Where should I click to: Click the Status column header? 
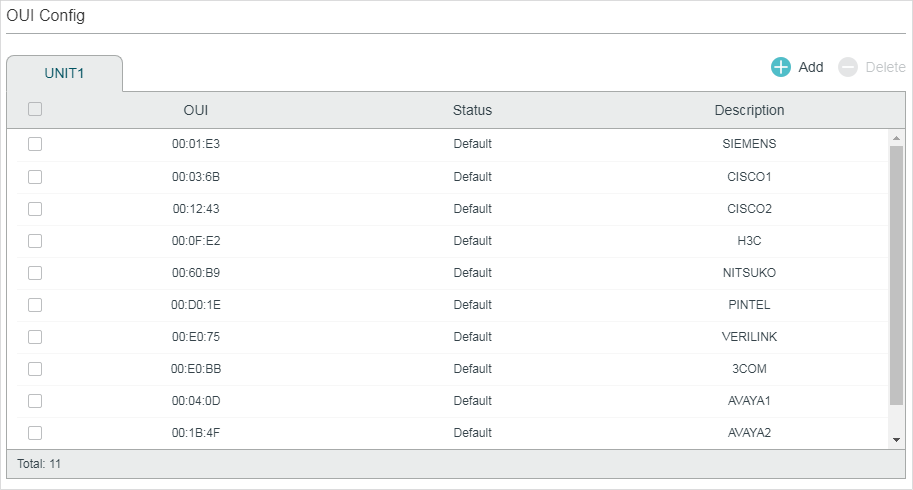click(x=472, y=110)
